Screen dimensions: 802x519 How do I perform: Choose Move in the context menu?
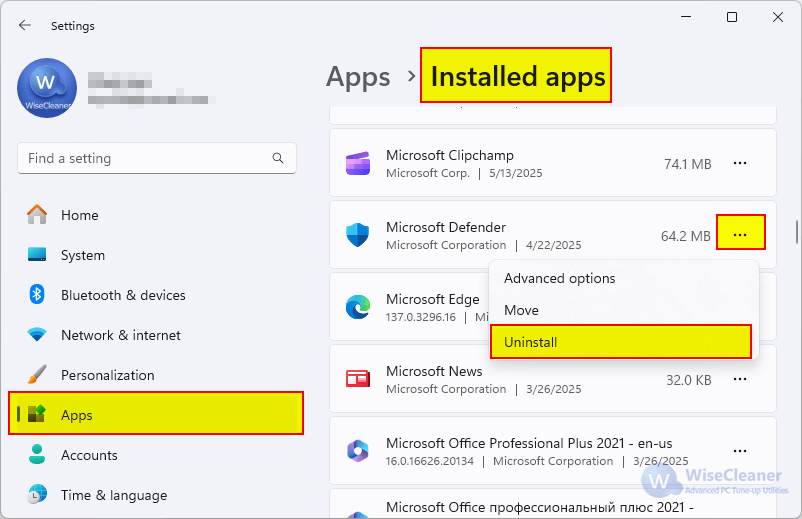(x=623, y=310)
